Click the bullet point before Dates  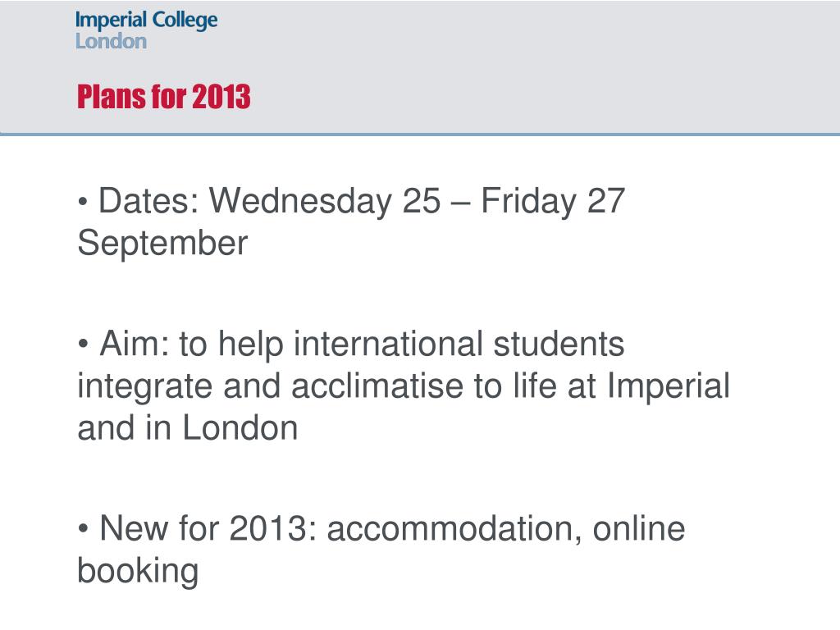(83, 203)
